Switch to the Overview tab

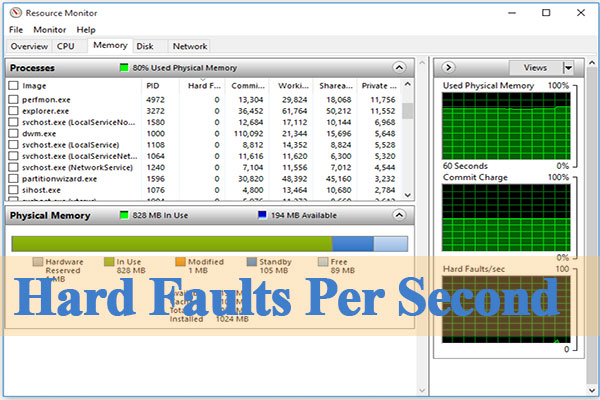(29, 46)
